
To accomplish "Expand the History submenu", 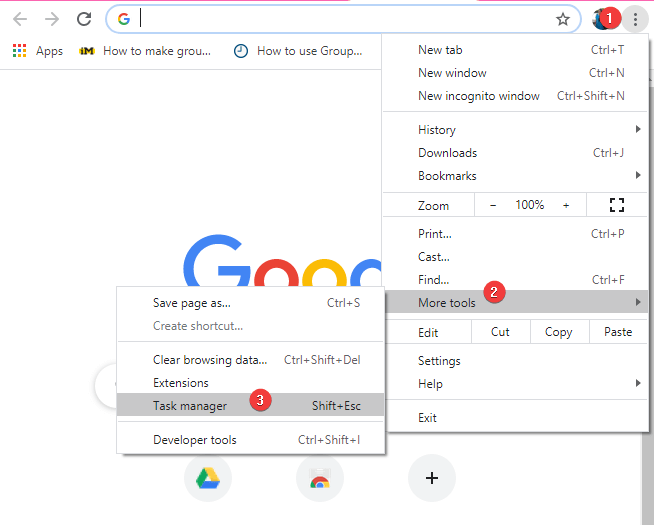I will click(515, 130).
